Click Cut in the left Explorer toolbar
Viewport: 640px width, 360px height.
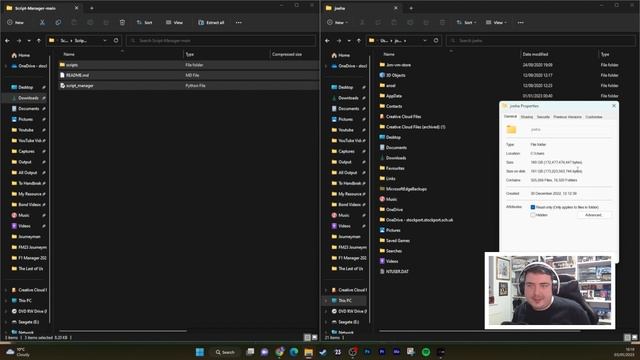(42, 22)
